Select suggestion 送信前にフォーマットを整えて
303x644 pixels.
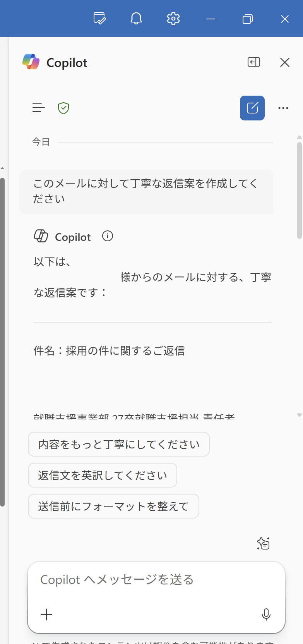[113, 506]
